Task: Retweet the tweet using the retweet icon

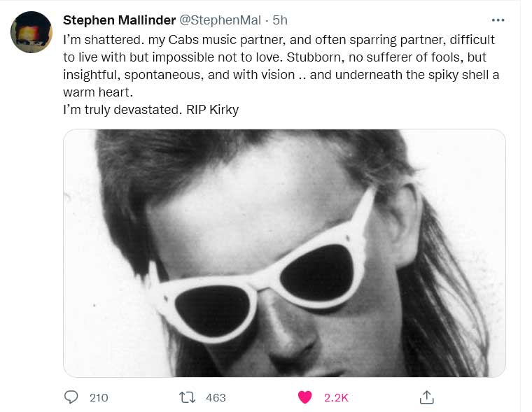Action: (187, 397)
